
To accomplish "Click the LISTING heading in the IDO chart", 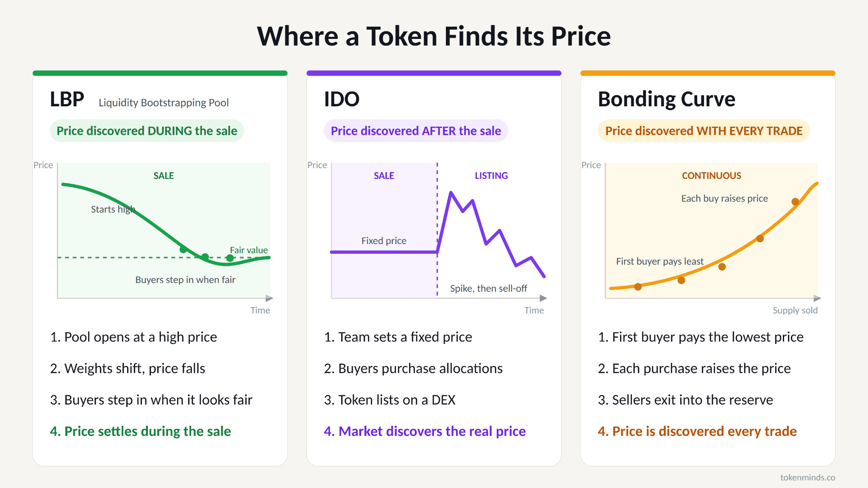I will point(491,175).
